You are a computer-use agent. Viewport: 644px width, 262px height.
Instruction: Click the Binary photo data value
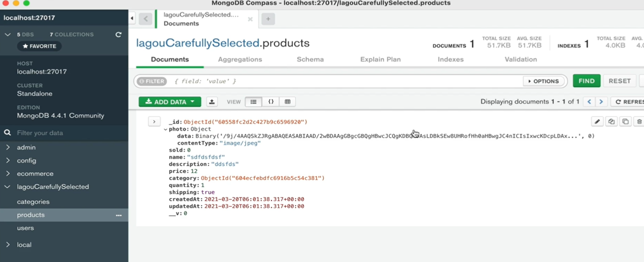click(395, 136)
